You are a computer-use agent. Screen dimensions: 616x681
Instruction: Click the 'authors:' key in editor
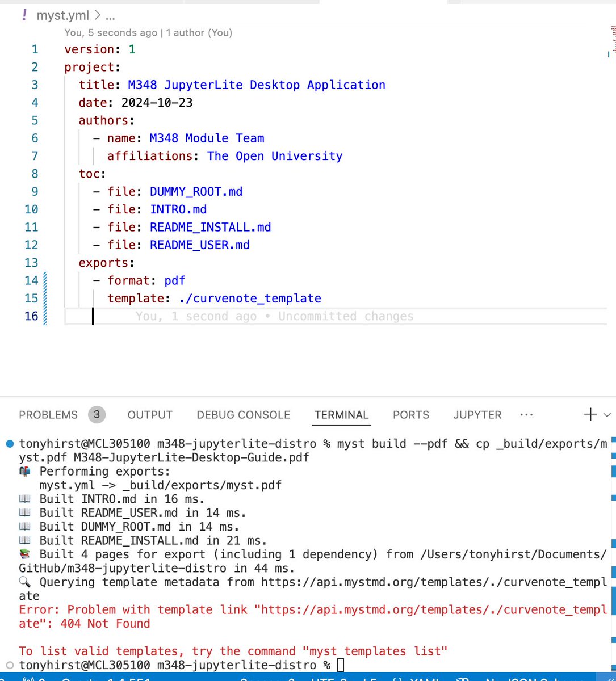[107, 120]
